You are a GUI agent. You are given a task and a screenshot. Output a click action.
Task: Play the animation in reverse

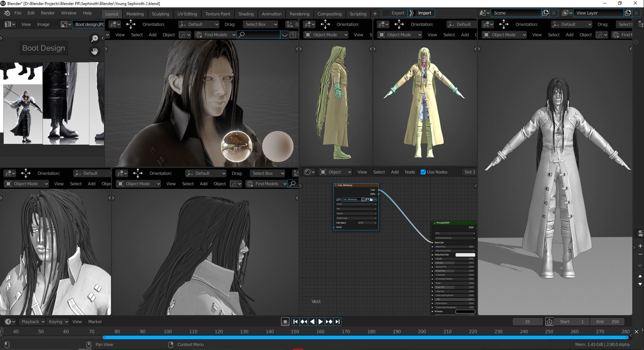312,321
